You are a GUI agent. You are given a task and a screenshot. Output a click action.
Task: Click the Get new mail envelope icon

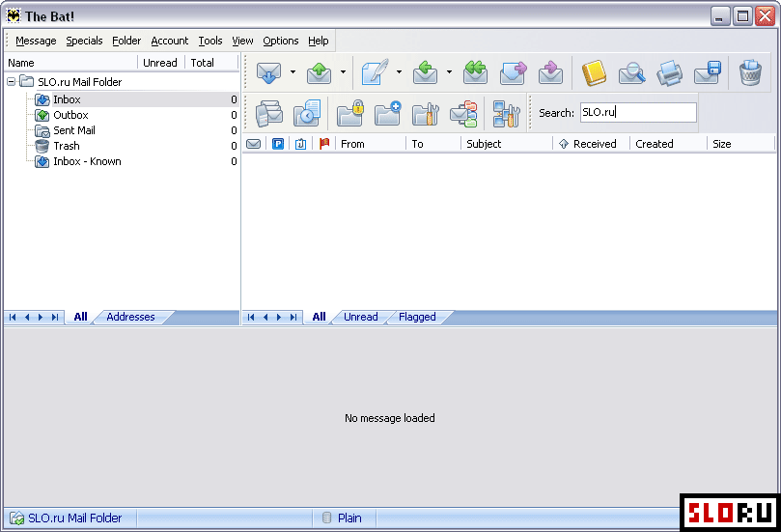[269, 72]
